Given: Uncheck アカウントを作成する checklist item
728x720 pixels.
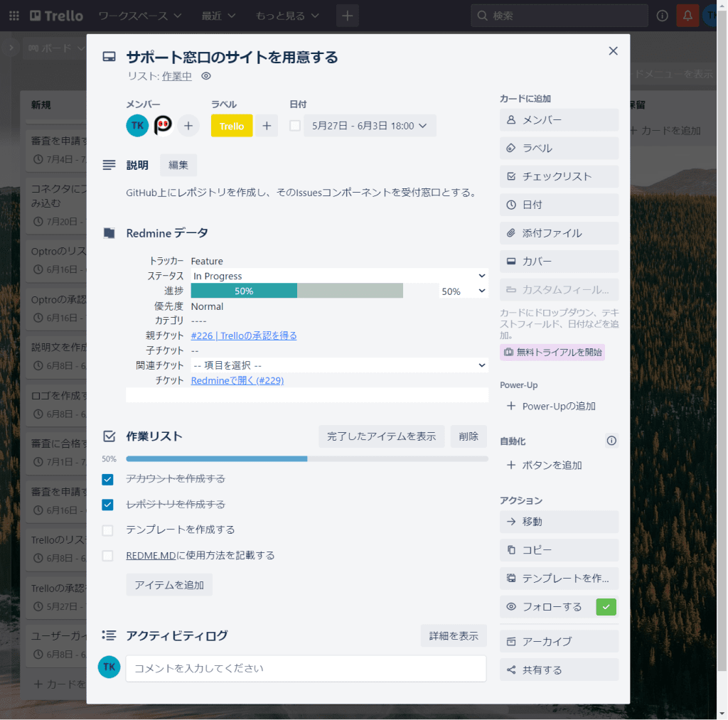Looking at the screenshot, I should click(108, 479).
